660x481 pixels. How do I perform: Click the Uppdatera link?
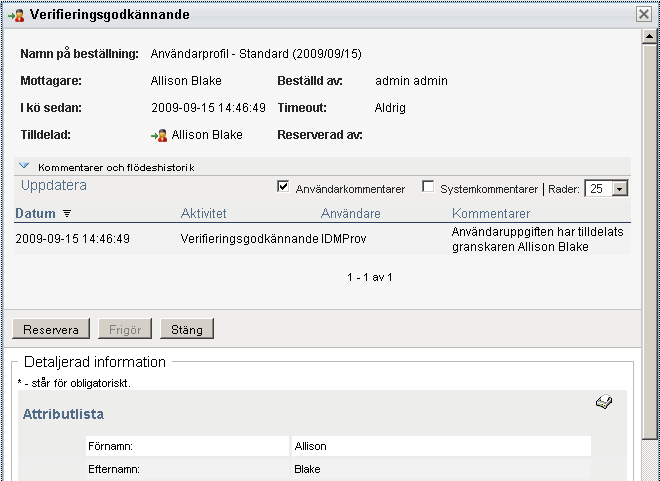(x=54, y=186)
